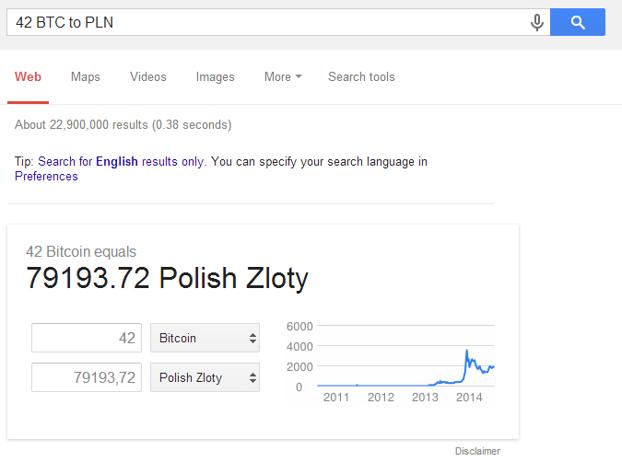Click the microphone voice search icon
This screenshot has width=622, height=462.
(537, 23)
